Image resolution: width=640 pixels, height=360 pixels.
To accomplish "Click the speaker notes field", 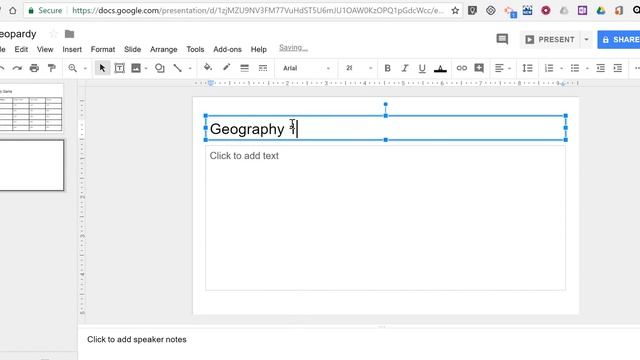I will [x=359, y=340].
